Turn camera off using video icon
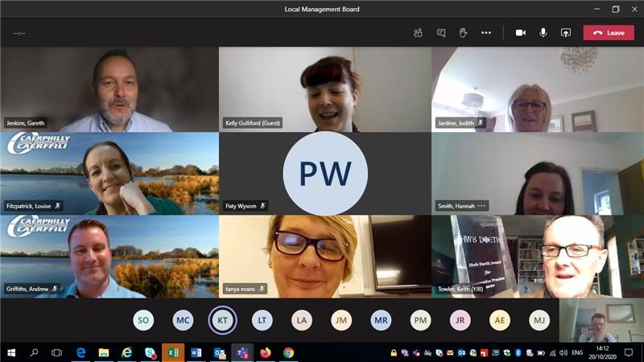 pyautogui.click(x=520, y=33)
